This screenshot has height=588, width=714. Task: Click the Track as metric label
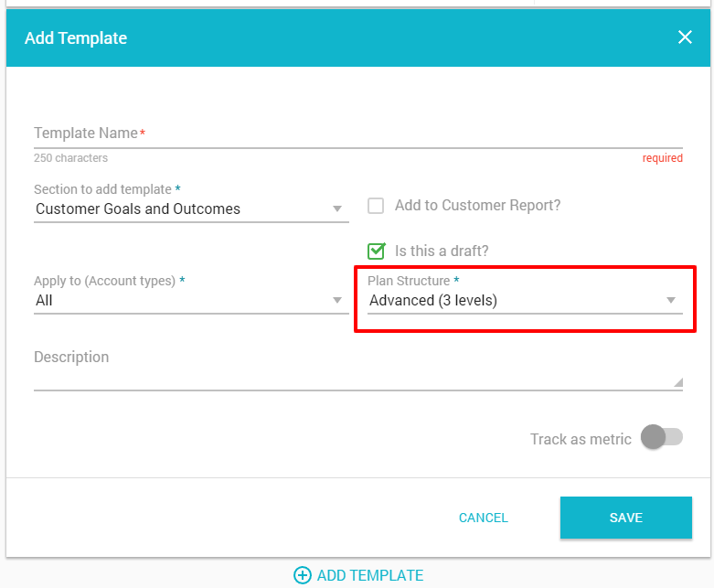point(581,439)
